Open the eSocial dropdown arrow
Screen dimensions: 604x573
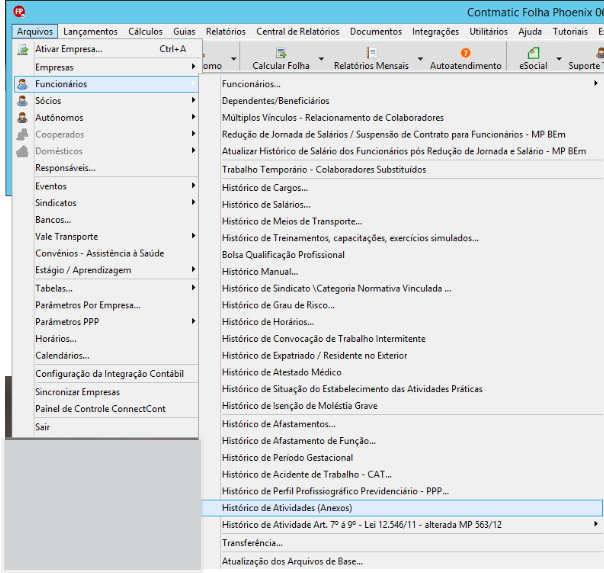pos(559,59)
